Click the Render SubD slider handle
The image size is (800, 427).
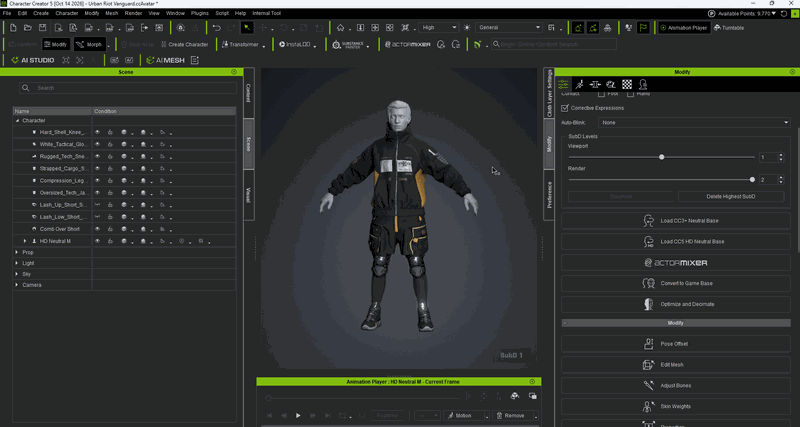752,180
